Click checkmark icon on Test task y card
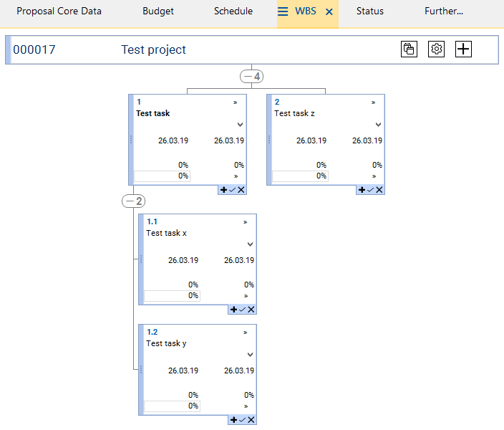The height and width of the screenshot is (430, 504). click(243, 420)
